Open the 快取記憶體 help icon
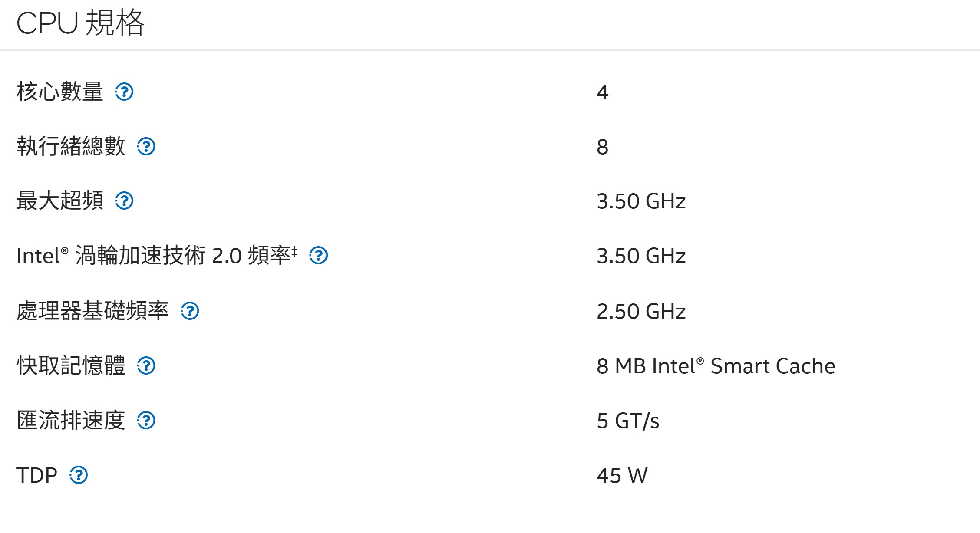Image resolution: width=980 pixels, height=533 pixels. click(146, 366)
